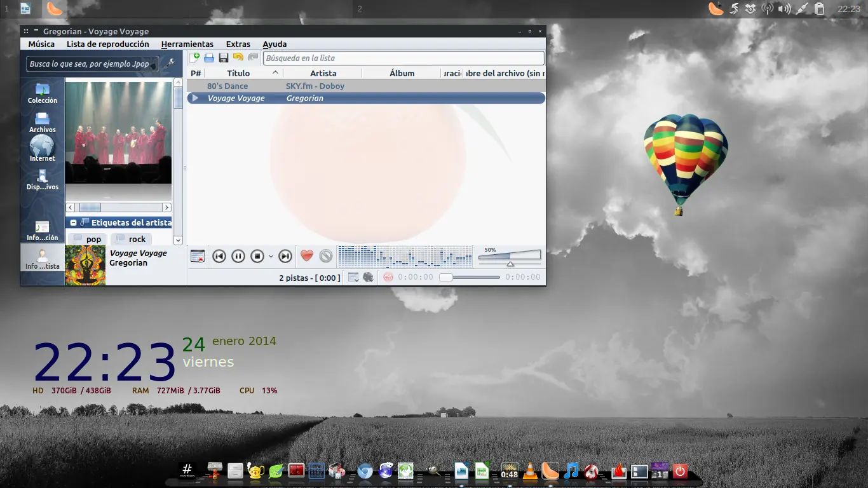Skip to the next track
This screenshot has width=868, height=488.
tap(285, 256)
